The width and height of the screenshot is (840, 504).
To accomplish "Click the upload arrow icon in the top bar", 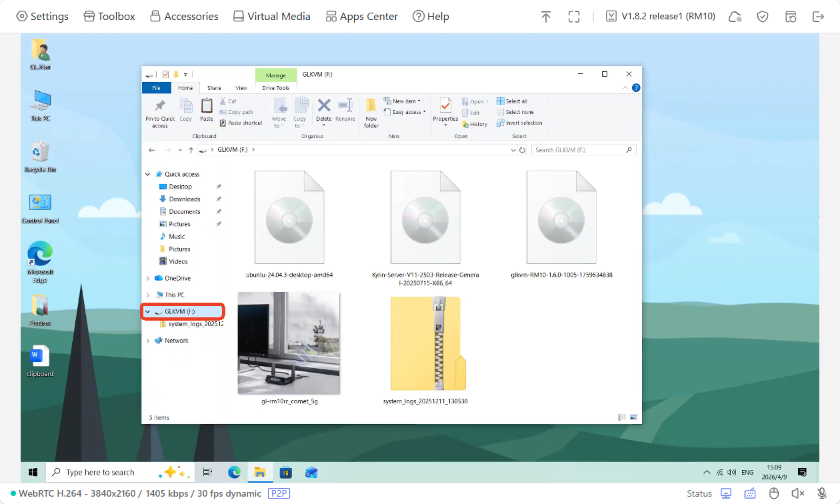I will pyautogui.click(x=546, y=16).
